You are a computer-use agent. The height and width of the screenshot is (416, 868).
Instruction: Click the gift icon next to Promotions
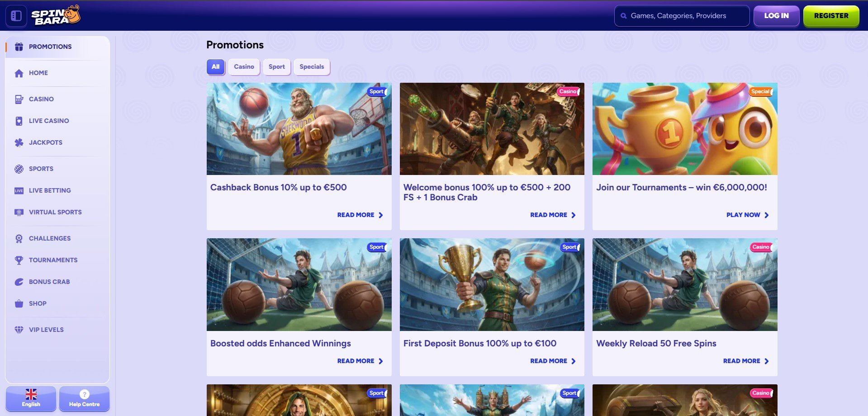point(19,47)
